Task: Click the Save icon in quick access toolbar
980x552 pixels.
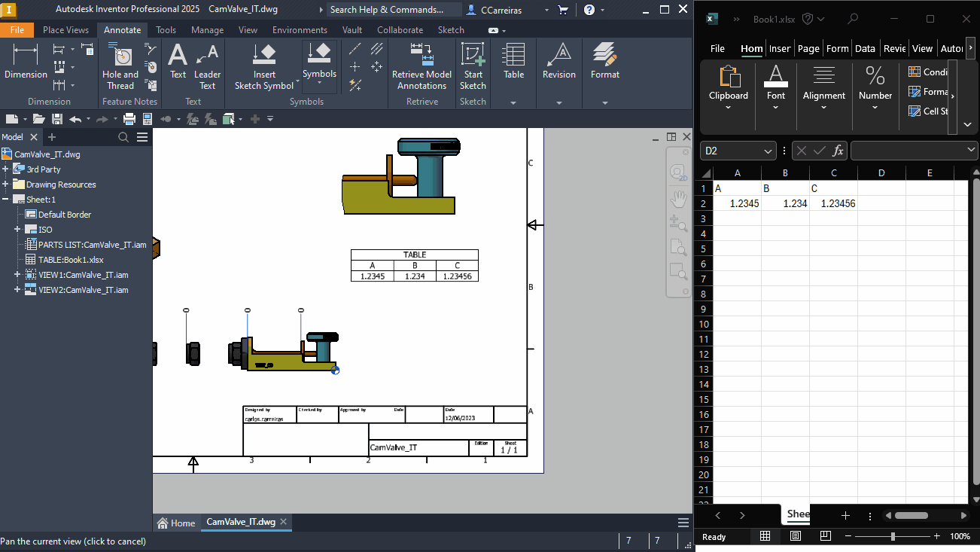Action: 56,119
